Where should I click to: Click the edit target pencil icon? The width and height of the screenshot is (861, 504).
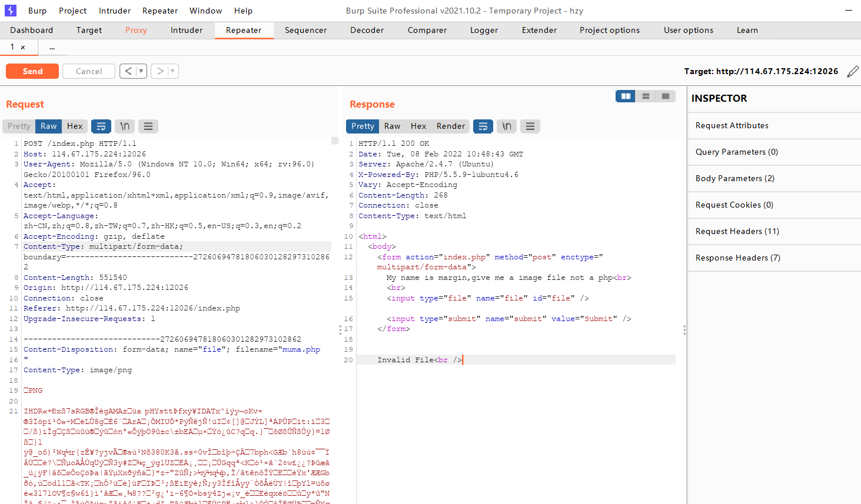[x=853, y=71]
